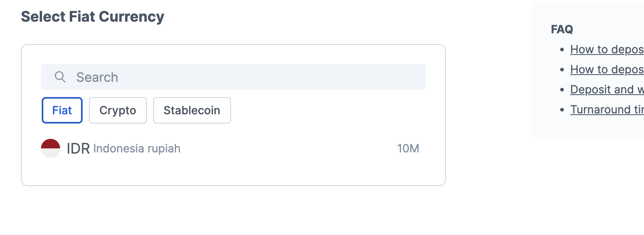Click the FAQ heading
The width and height of the screenshot is (644, 235).
[x=562, y=29]
